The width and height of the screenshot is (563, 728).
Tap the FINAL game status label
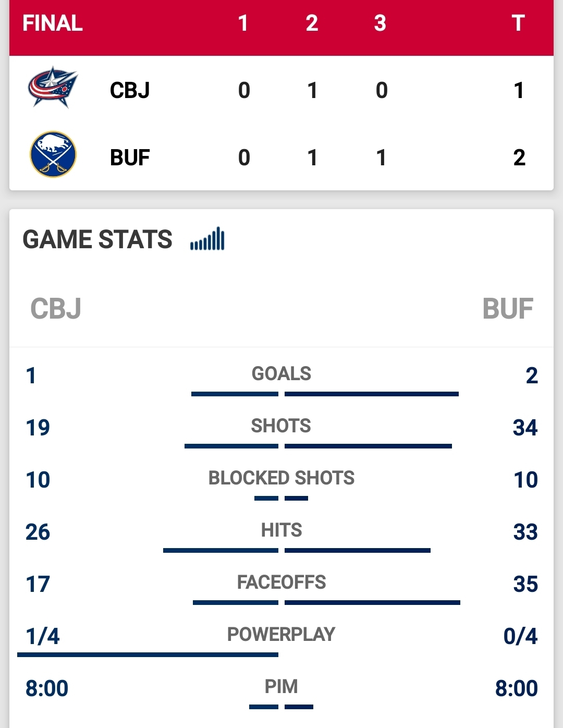[x=53, y=23]
